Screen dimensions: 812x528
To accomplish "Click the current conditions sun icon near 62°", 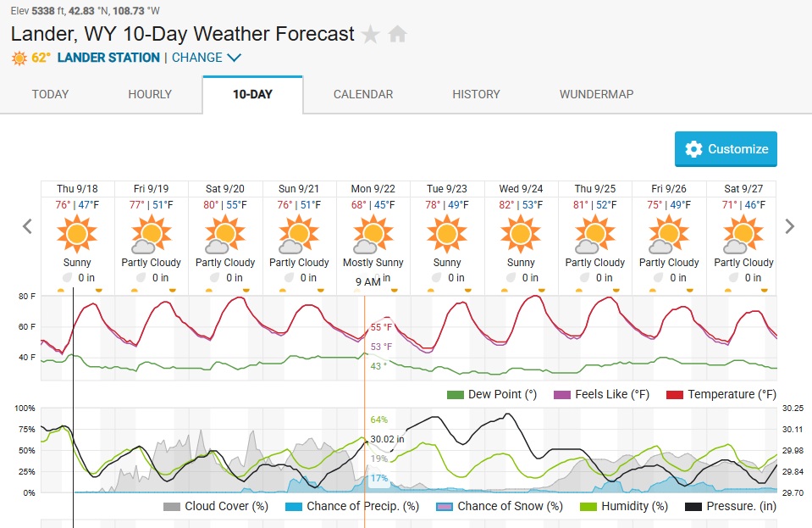I will (x=19, y=58).
